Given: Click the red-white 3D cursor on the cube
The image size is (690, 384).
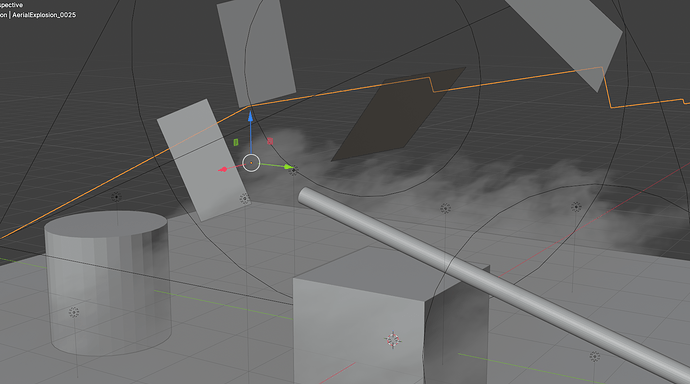Looking at the screenshot, I should click(393, 340).
